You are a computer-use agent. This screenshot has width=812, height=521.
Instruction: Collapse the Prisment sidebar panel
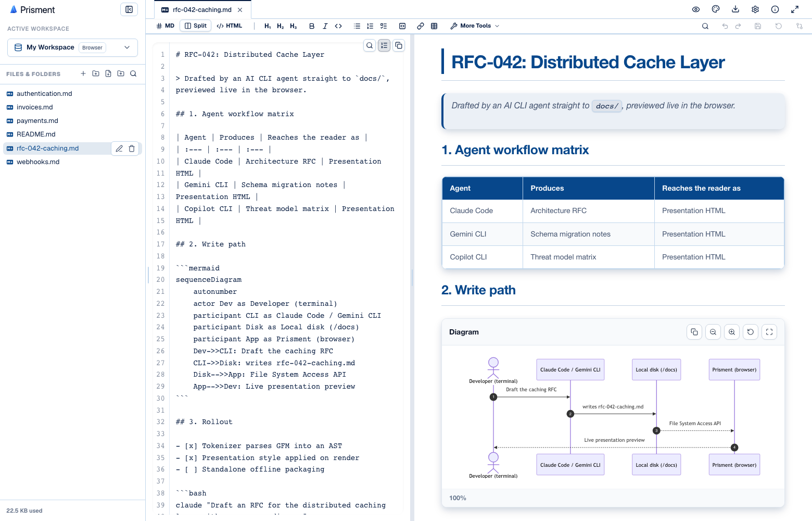coord(129,9)
